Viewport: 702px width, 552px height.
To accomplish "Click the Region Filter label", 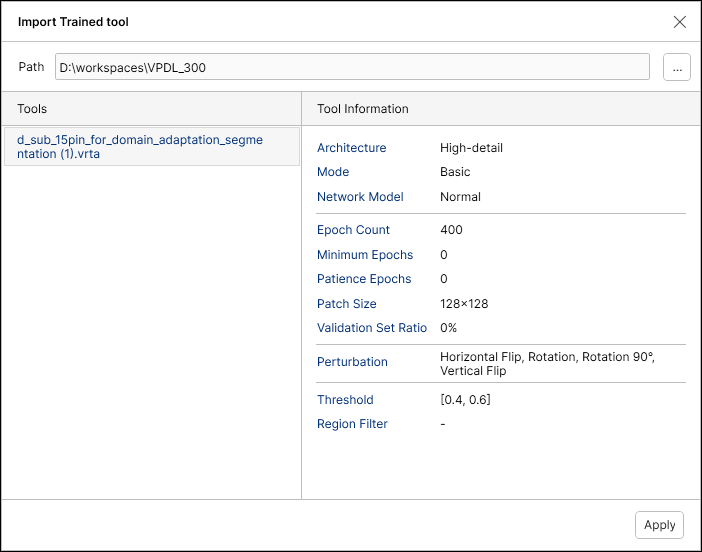I will (352, 424).
